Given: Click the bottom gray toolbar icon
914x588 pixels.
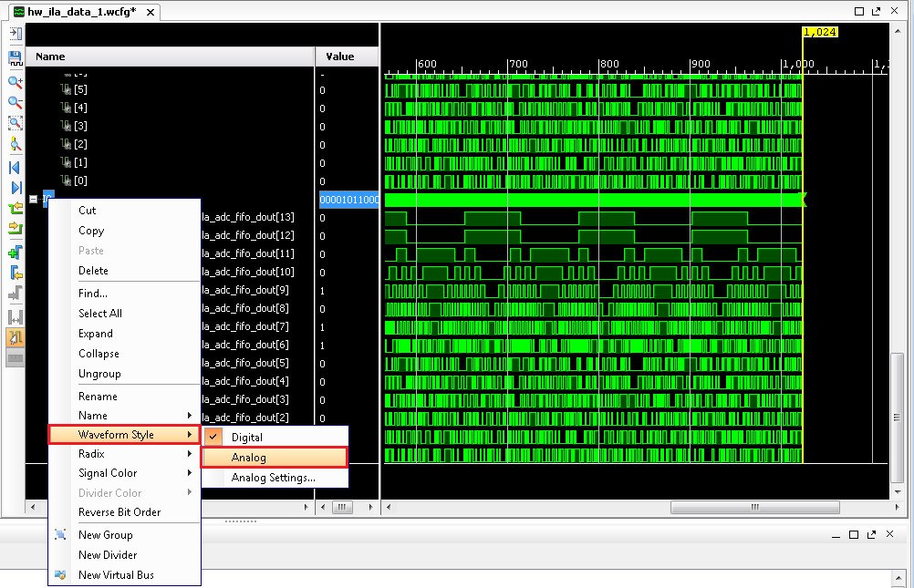Looking at the screenshot, I should (x=16, y=357).
